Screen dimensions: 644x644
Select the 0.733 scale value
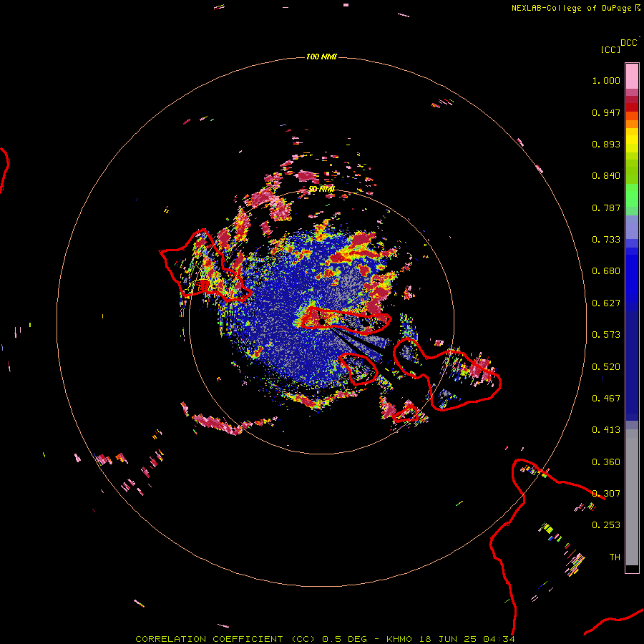606,240
